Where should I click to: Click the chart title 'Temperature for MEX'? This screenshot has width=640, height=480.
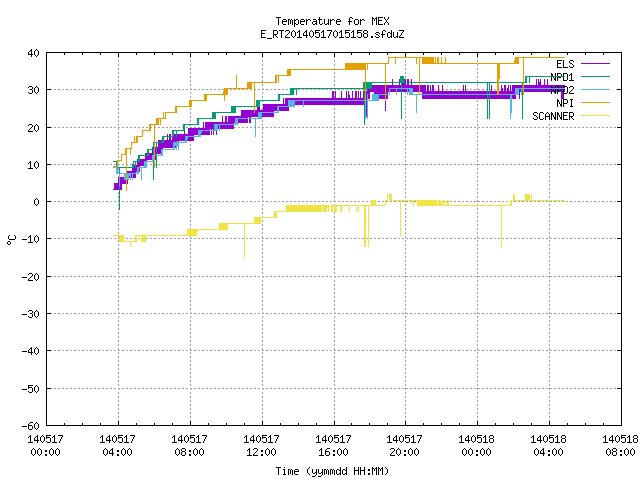click(332, 21)
